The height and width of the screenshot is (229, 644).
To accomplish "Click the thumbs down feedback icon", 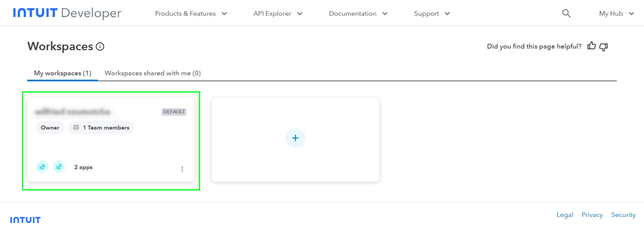I will pos(604,46).
